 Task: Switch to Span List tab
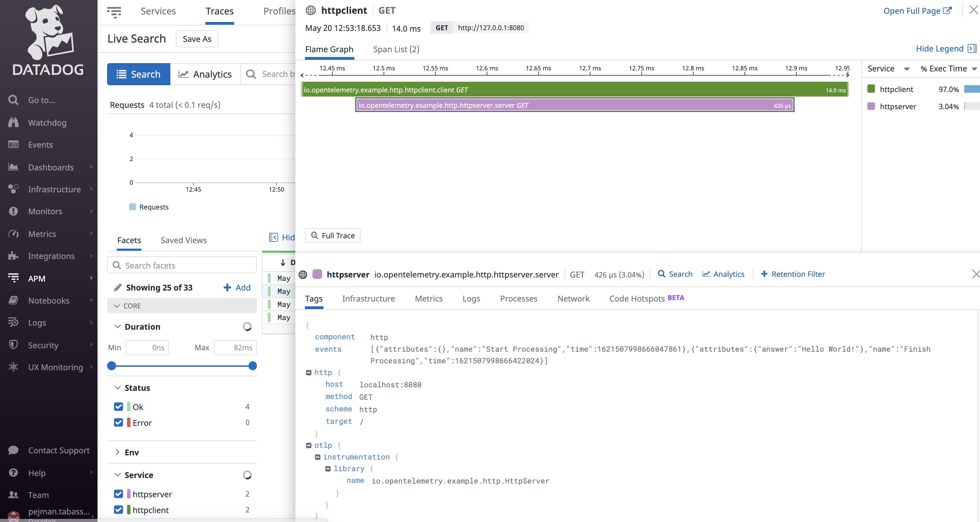tap(396, 49)
